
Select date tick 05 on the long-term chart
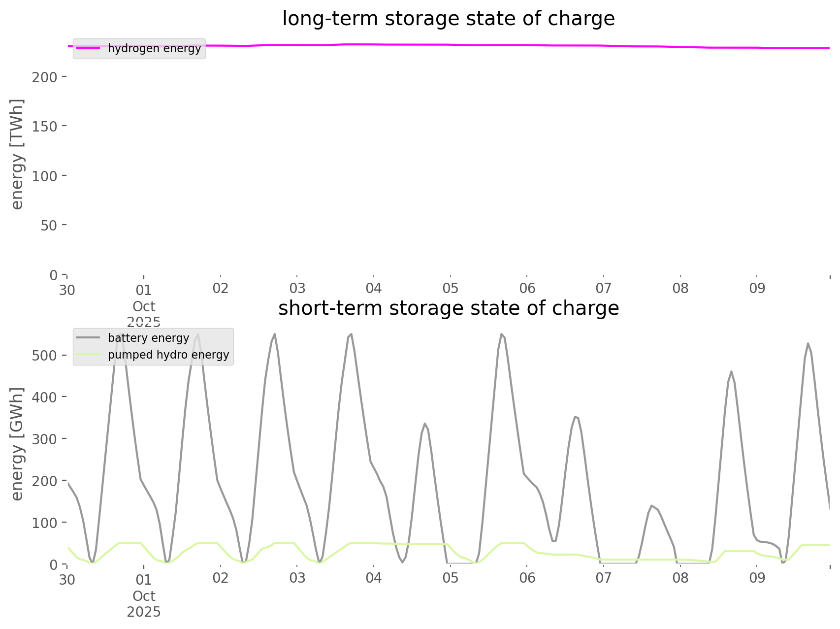451,289
